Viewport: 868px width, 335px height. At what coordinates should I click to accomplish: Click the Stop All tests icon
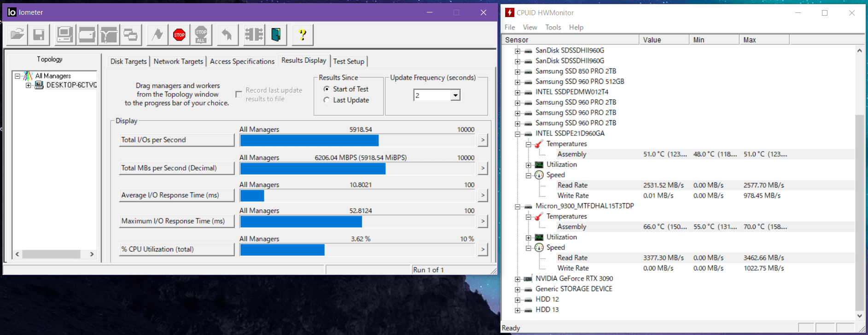click(201, 35)
